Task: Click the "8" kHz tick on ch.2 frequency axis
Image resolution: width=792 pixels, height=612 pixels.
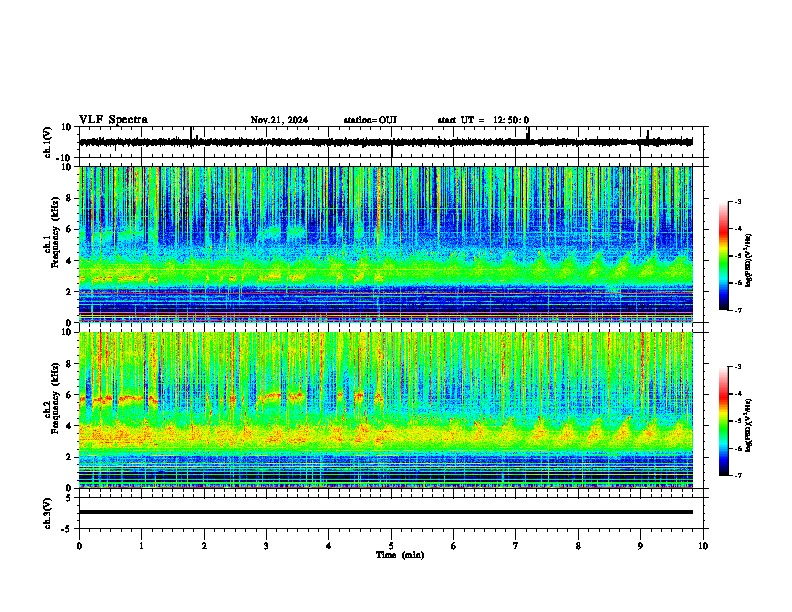Action: 70,364
